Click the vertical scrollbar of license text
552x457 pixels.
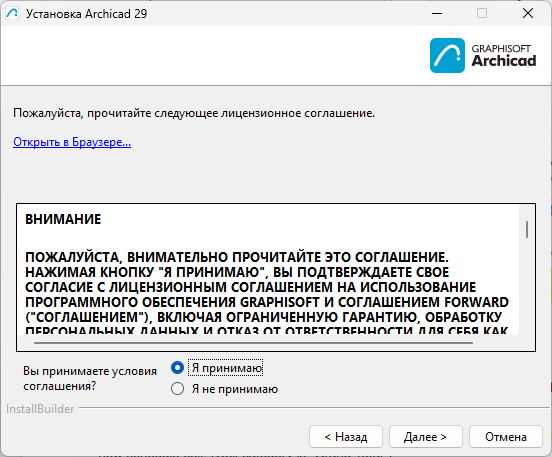(x=527, y=229)
